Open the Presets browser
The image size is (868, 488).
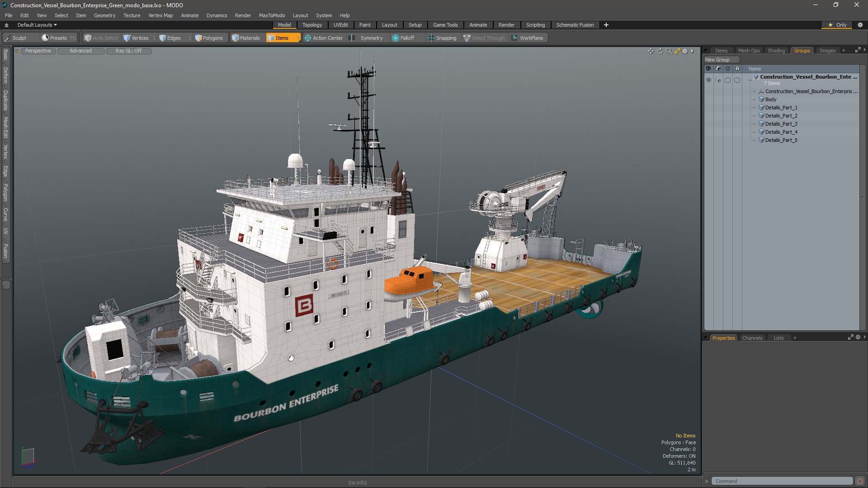coord(58,38)
